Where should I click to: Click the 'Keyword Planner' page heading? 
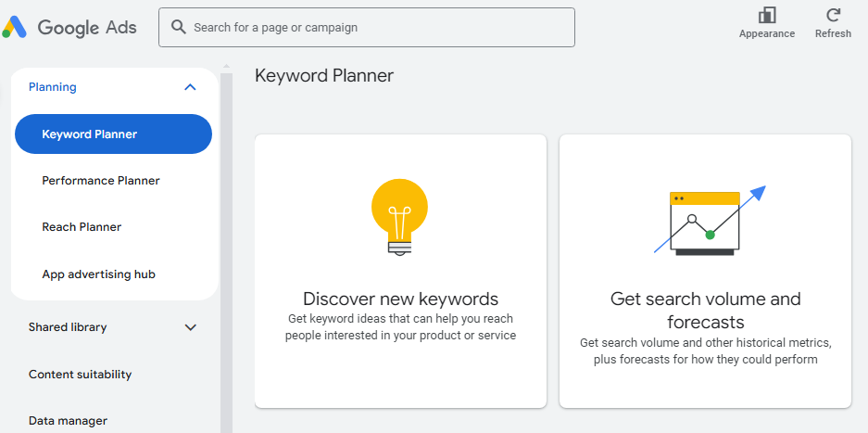coord(324,76)
